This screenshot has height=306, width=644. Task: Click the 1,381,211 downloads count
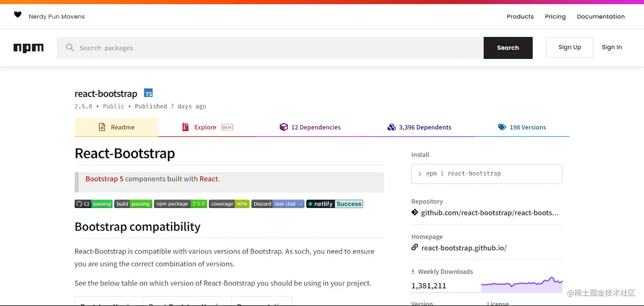(428, 286)
